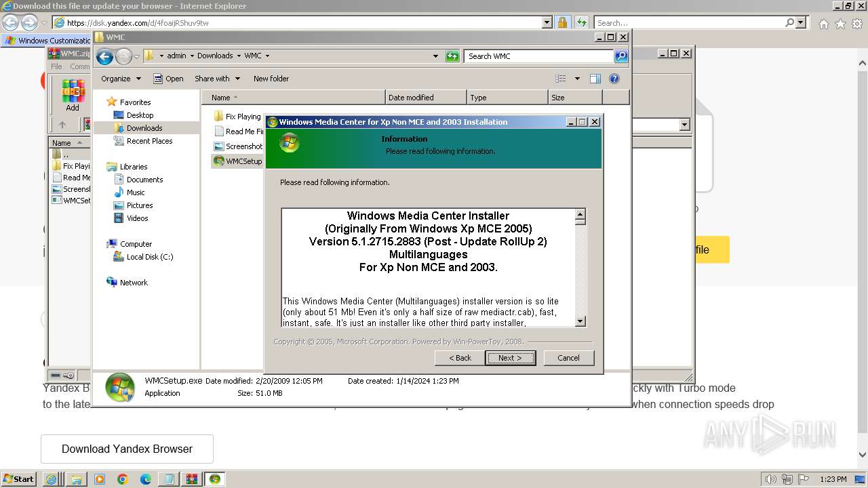Image resolution: width=868 pixels, height=488 pixels.
Task: Open Windows Media Player taskbar icon
Action: tap(100, 479)
